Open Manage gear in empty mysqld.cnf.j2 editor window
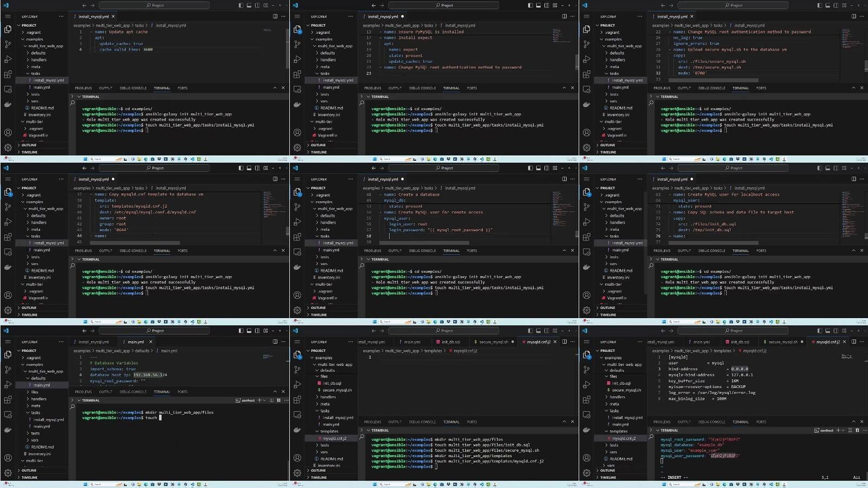The height and width of the screenshot is (488, 868). tap(297, 473)
